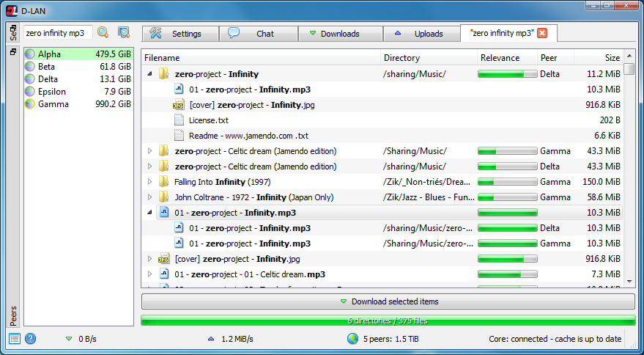
Task: Expand the [cover] zero-project - Infinity.jpg entry
Action: click(150, 259)
